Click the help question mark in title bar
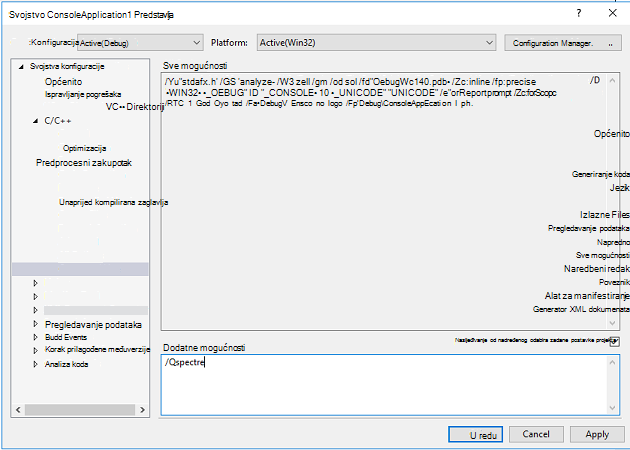 579,13
